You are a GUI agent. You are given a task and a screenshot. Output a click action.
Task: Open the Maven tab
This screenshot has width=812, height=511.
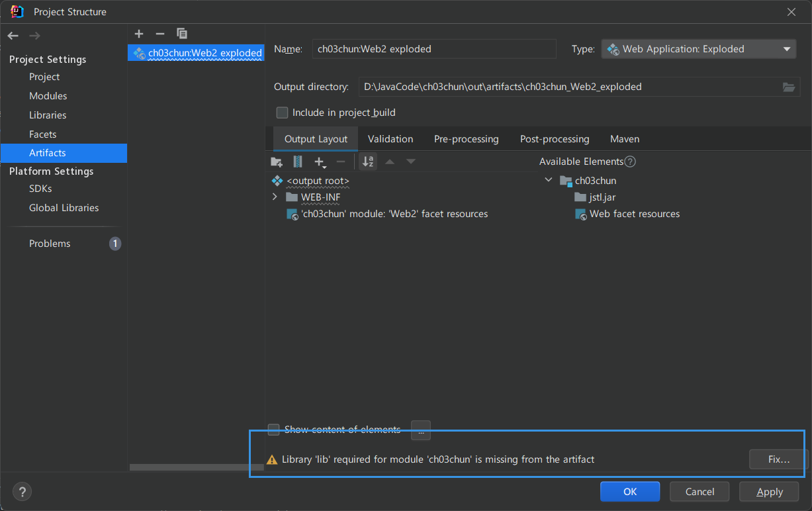(x=625, y=139)
